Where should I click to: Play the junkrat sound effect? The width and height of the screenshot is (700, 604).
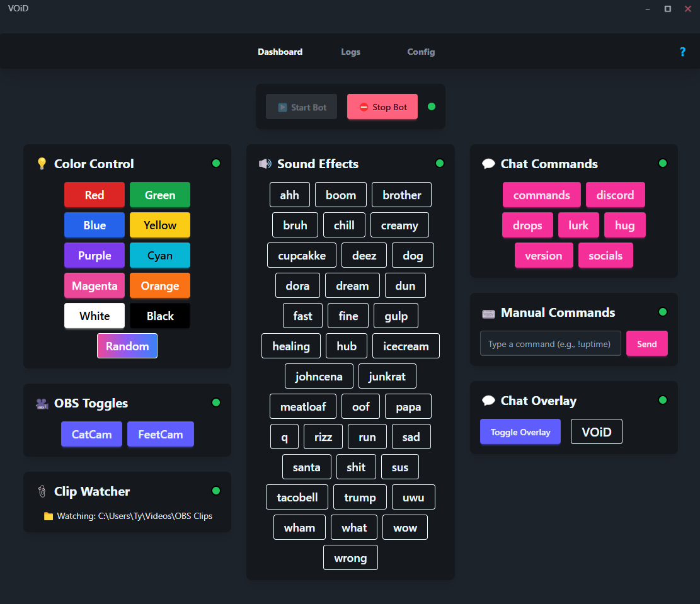point(387,377)
